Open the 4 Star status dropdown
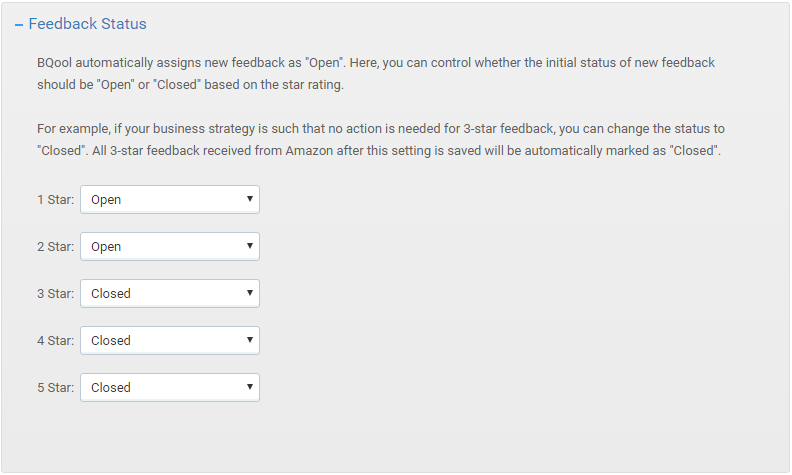 pos(170,341)
